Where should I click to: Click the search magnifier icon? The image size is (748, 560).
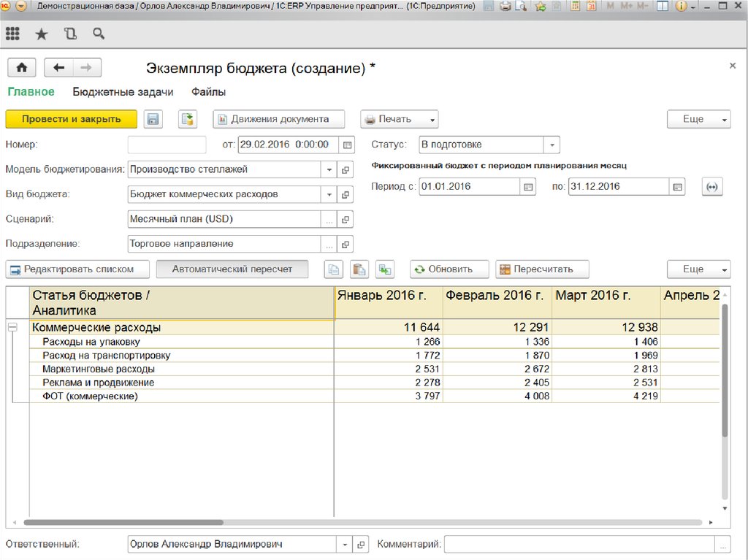coord(99,34)
